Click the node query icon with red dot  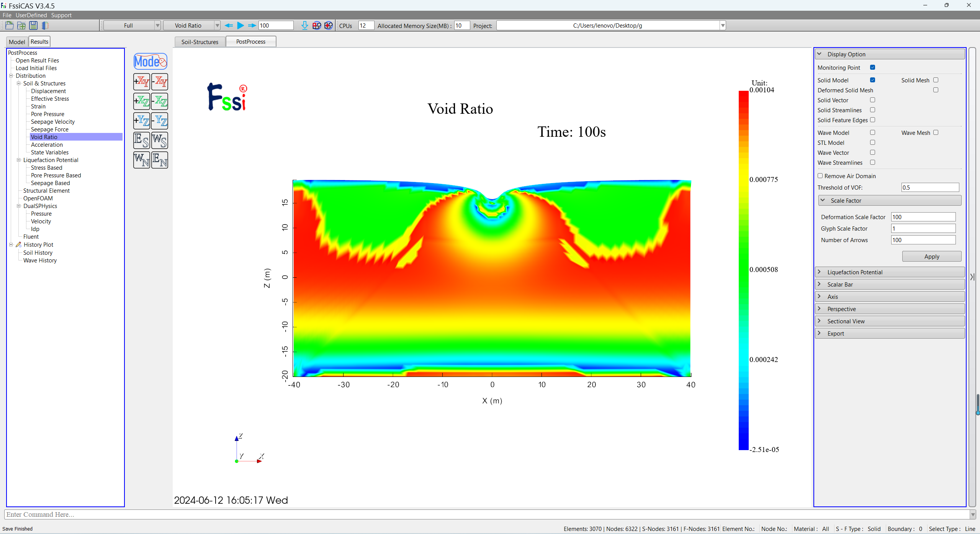click(329, 26)
